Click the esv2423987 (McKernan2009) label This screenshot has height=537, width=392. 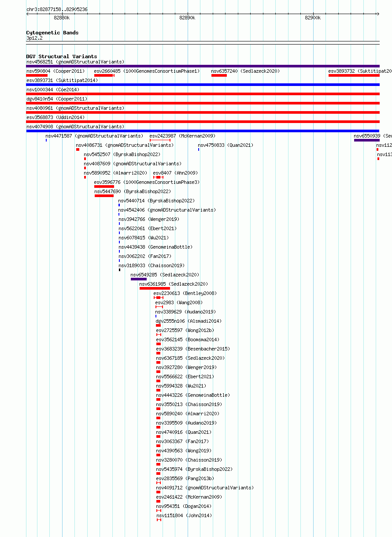click(182, 136)
